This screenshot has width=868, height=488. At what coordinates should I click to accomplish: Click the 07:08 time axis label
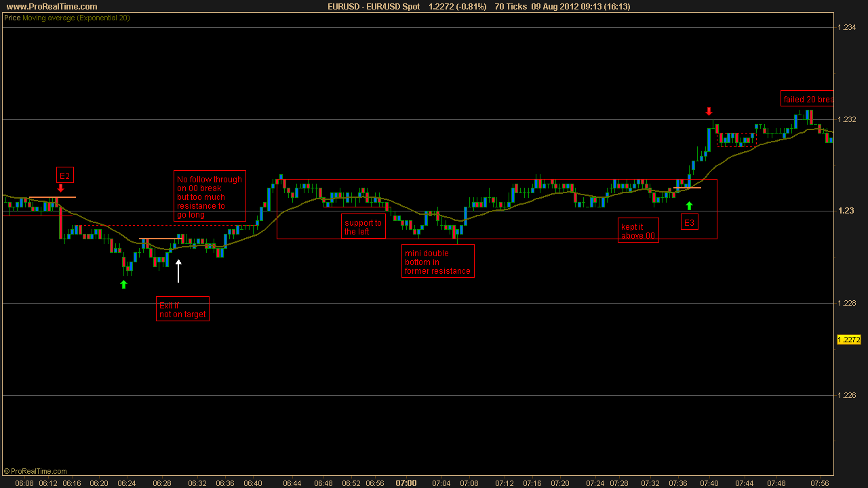coord(469,483)
